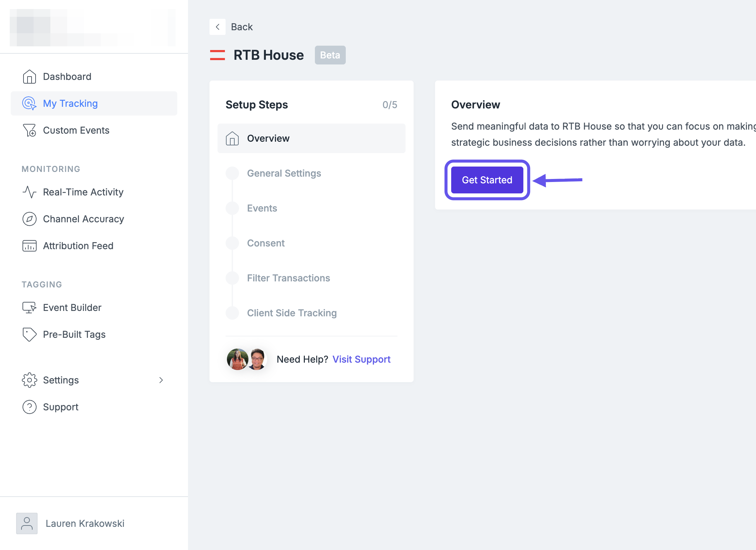The height and width of the screenshot is (550, 756).
Task: Click the Client Side Tracking step circle
Action: coord(232,313)
